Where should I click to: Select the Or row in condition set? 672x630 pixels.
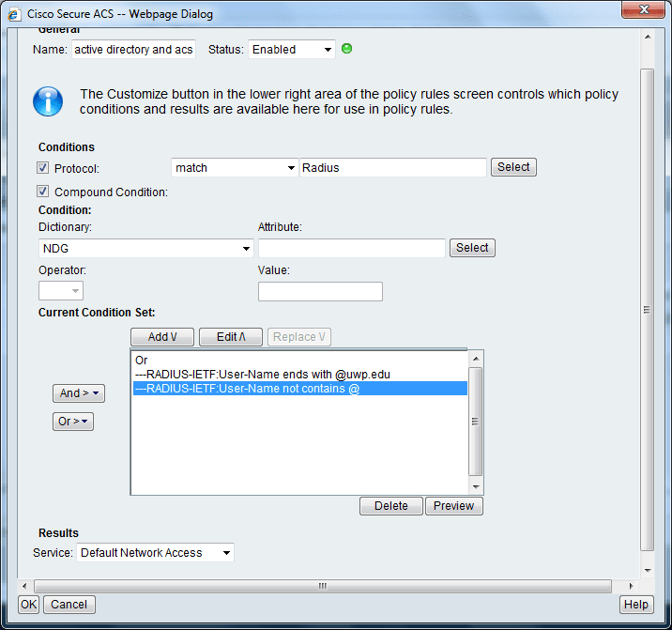[x=300, y=361]
